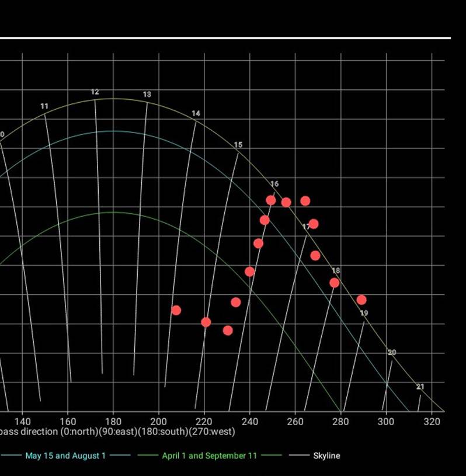Select the April 1 and September 11 legend entry
The width and height of the screenshot is (466, 476).
click(209, 456)
